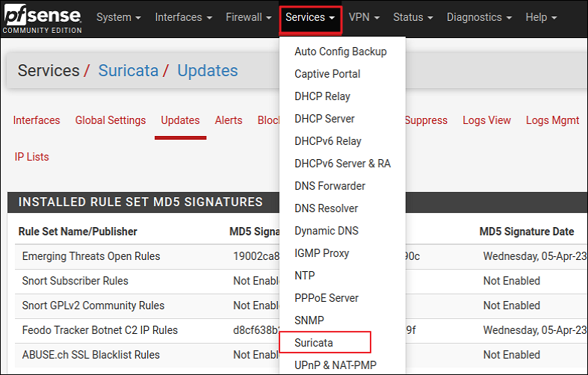Image resolution: width=588 pixels, height=375 pixels.
Task: Click Feodo Tracker Botnet C2 IP Rules
Action: [100, 330]
